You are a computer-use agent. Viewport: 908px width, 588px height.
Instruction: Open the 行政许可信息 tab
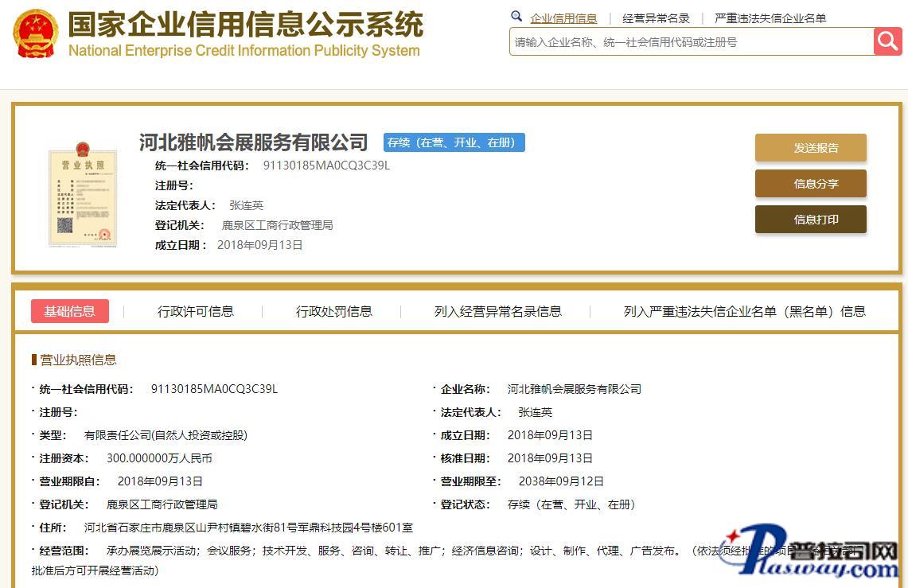click(196, 311)
